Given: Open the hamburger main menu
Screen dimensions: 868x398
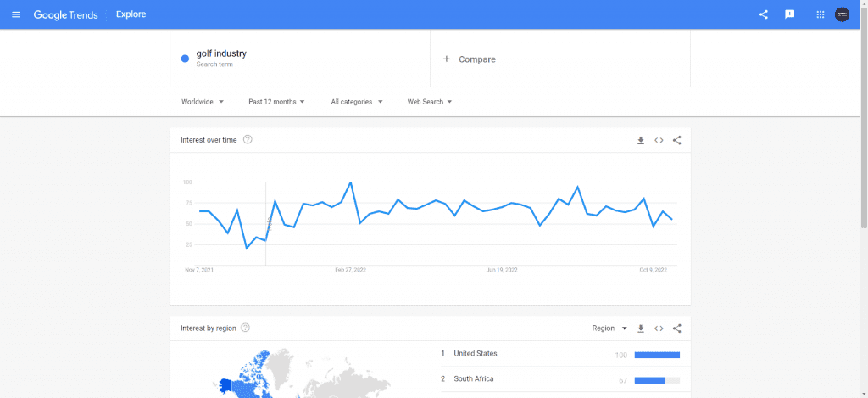Looking at the screenshot, I should tap(16, 14).
